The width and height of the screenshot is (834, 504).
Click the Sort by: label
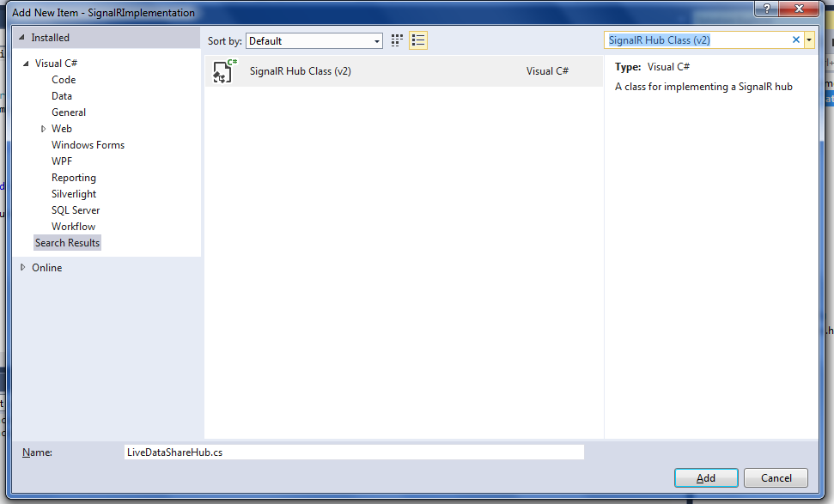[224, 41]
